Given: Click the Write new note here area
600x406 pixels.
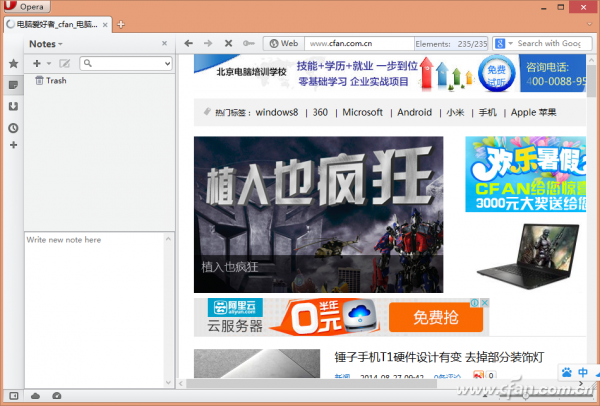Looking at the screenshot, I should [x=95, y=310].
